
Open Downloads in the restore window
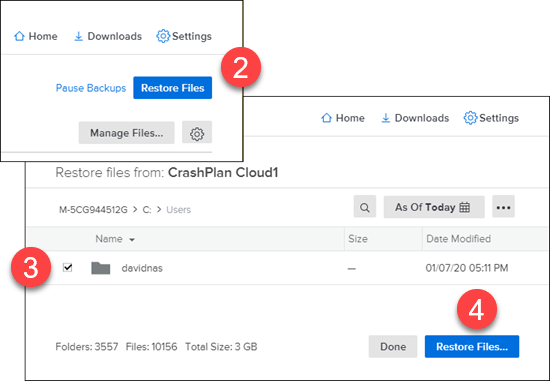(415, 118)
